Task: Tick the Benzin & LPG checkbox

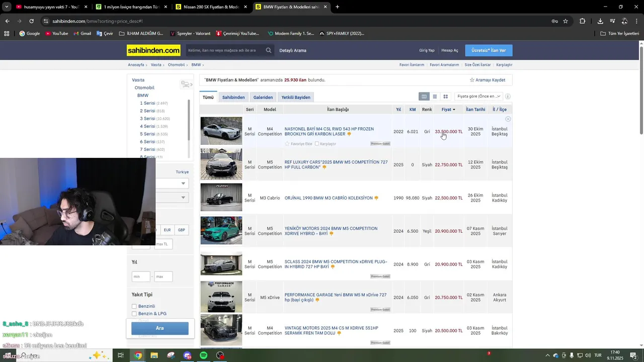Action: (134, 314)
